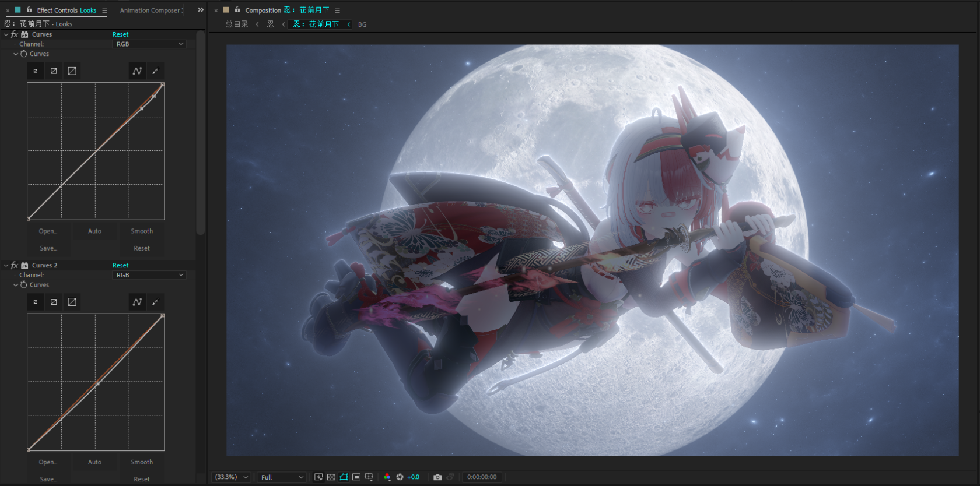Select large curve-graph size in first Curves

(x=72, y=71)
